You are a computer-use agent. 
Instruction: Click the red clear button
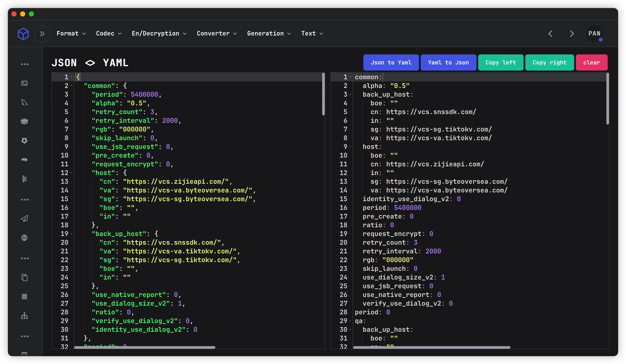pos(592,62)
